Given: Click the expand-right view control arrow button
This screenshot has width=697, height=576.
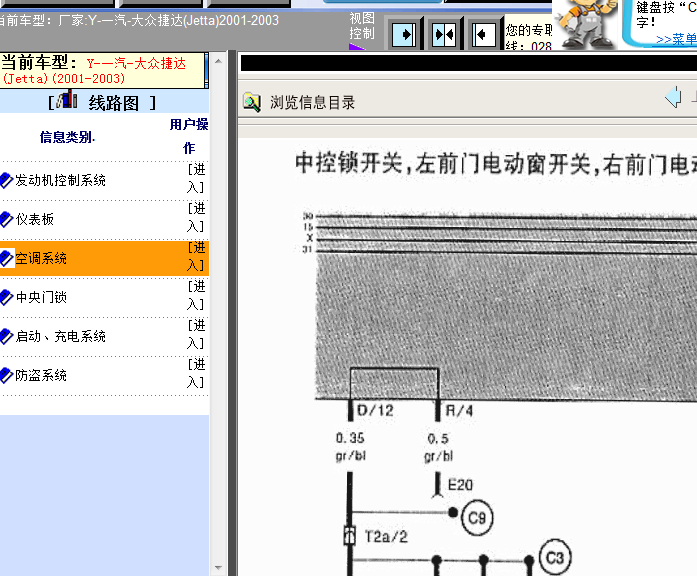Looking at the screenshot, I should [x=404, y=35].
